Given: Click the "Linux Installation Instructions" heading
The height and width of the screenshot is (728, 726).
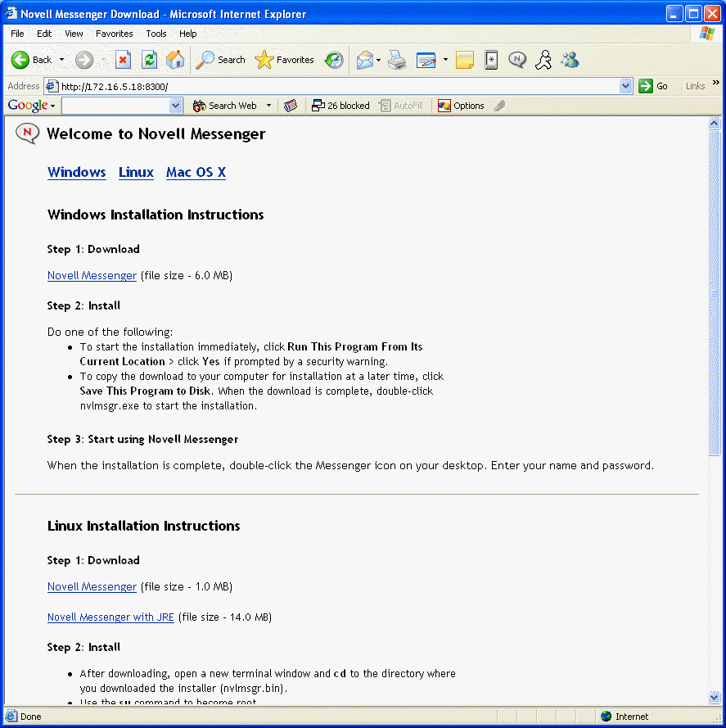Looking at the screenshot, I should click(x=143, y=526).
